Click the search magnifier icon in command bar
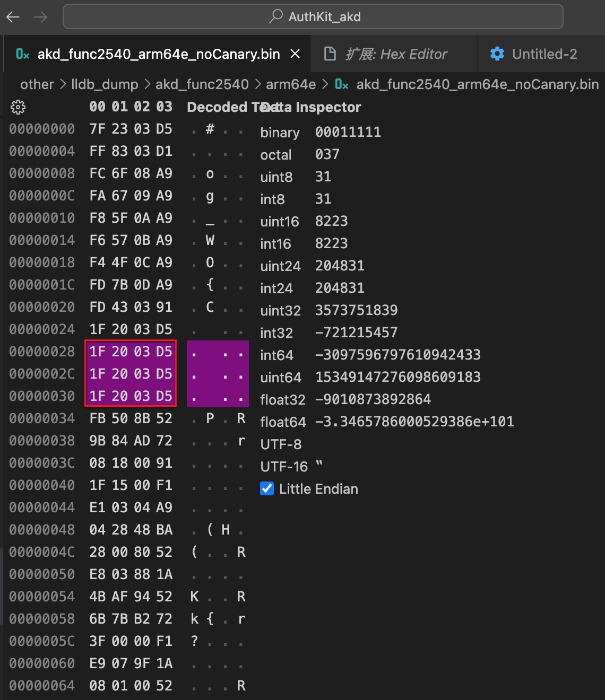This screenshot has height=700, width=605. (x=276, y=16)
